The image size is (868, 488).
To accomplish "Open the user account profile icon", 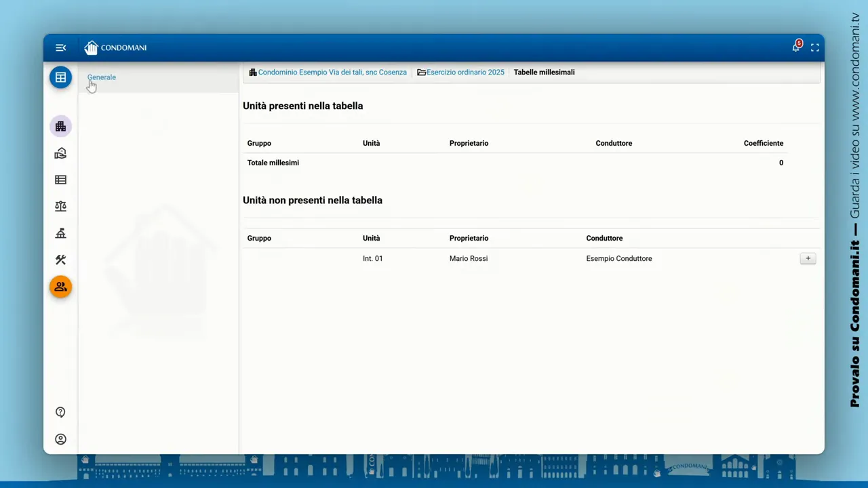I will [x=60, y=439].
